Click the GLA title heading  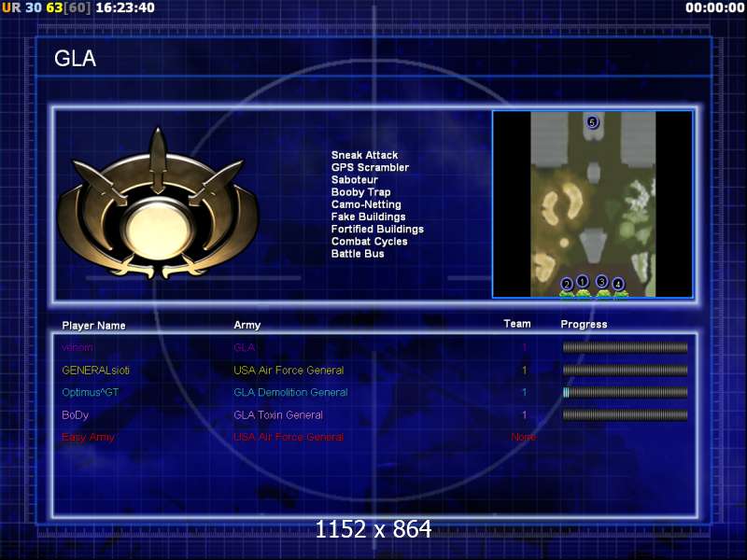pyautogui.click(x=76, y=59)
